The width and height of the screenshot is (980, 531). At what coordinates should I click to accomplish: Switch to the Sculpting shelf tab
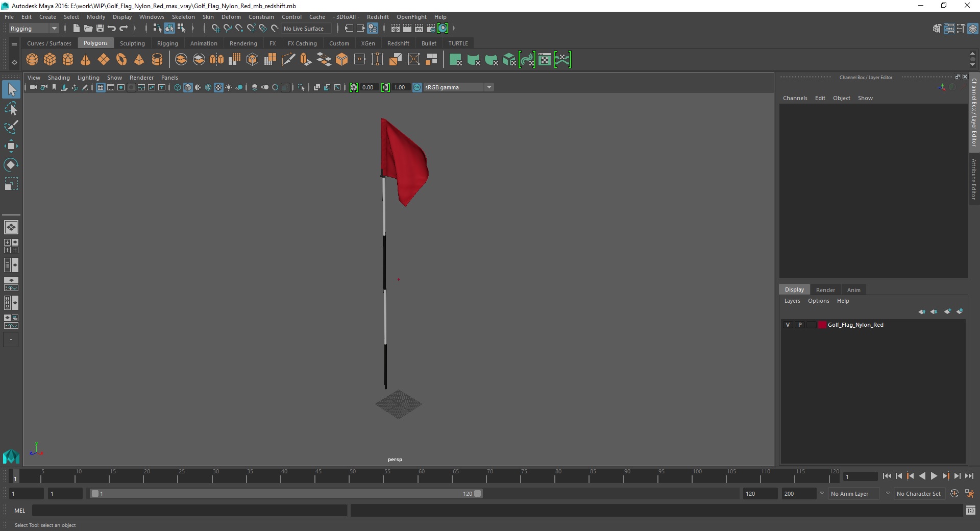(132, 43)
